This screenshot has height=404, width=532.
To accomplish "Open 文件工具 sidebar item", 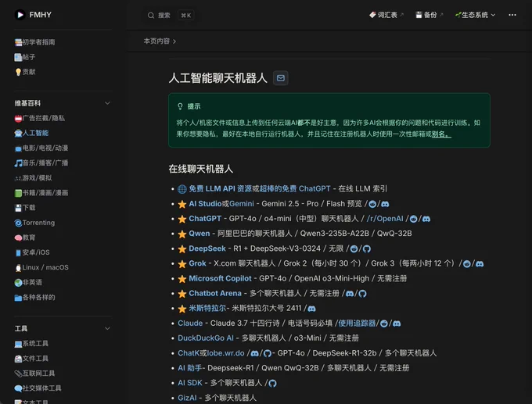I will (x=31, y=358).
